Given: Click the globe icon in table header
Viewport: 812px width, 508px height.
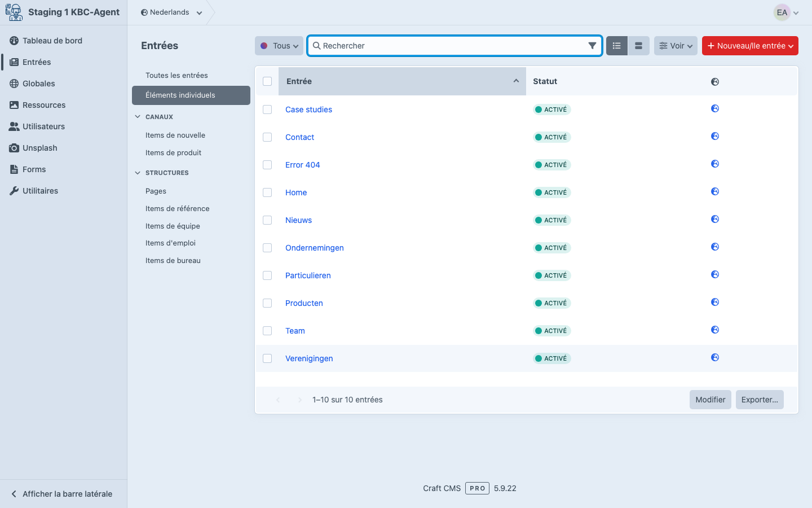Looking at the screenshot, I should pos(715,82).
